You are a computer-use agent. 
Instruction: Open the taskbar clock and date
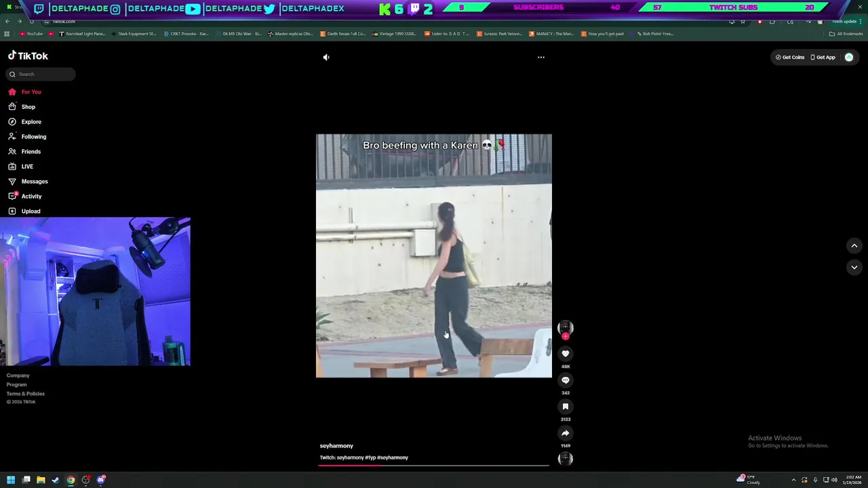[853, 480]
